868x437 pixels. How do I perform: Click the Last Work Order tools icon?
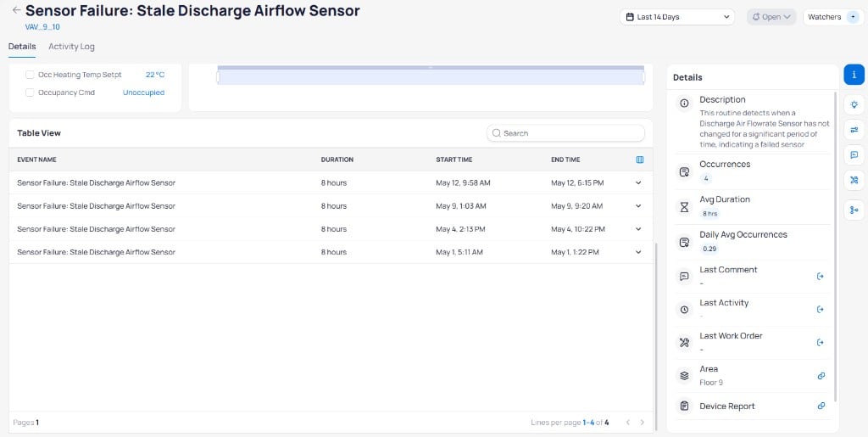click(684, 343)
